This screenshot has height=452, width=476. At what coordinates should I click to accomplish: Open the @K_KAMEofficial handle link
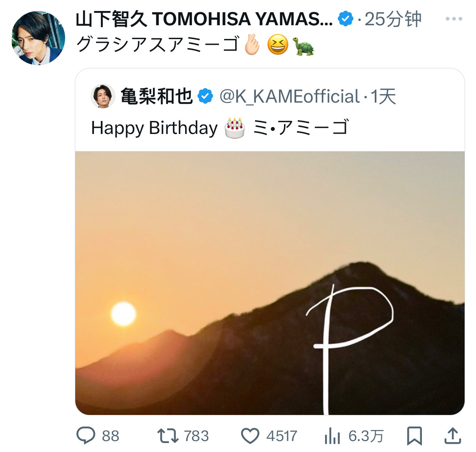pyautogui.click(x=289, y=97)
